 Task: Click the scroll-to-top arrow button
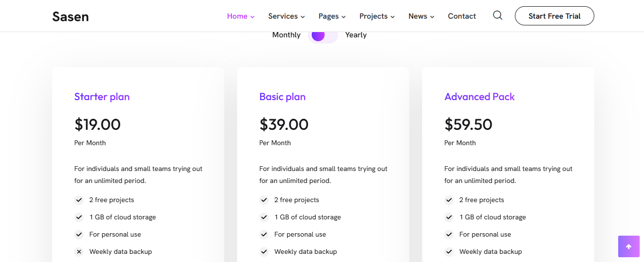(629, 246)
